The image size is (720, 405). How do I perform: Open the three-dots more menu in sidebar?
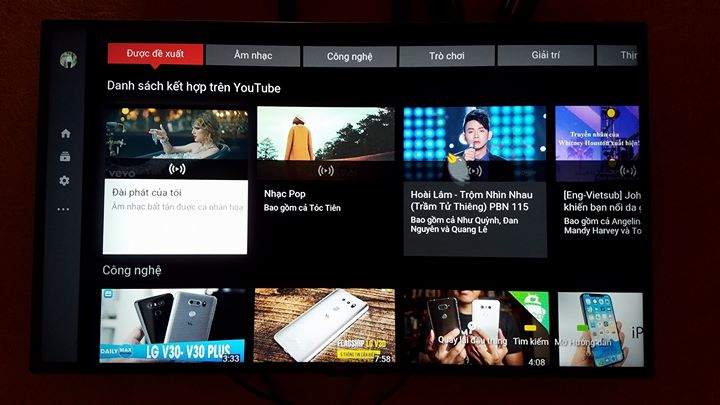pos(63,209)
